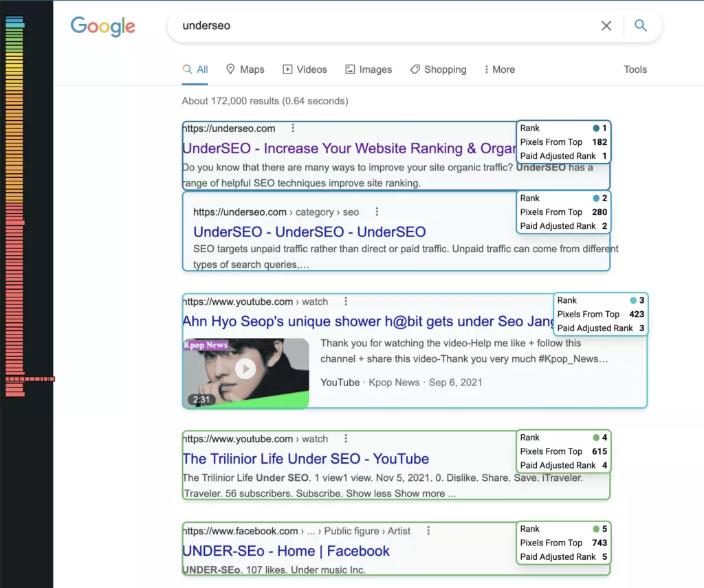Visit the UNDER-SEo Facebook page link
The width and height of the screenshot is (704, 588).
click(x=285, y=551)
